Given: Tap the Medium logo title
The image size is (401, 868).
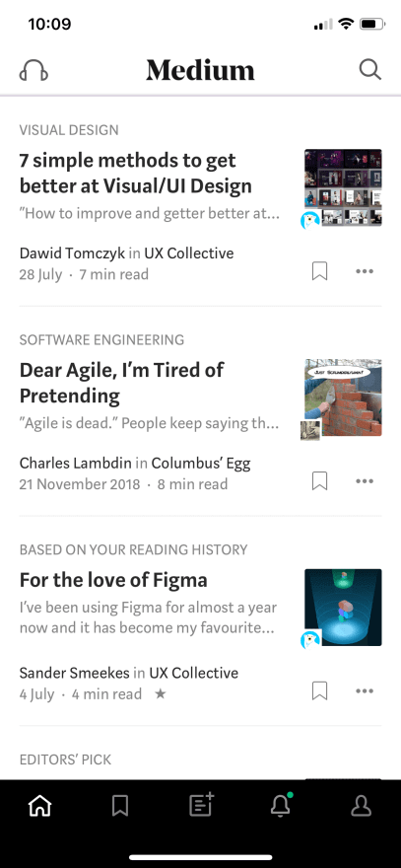Looking at the screenshot, I should [x=200, y=70].
